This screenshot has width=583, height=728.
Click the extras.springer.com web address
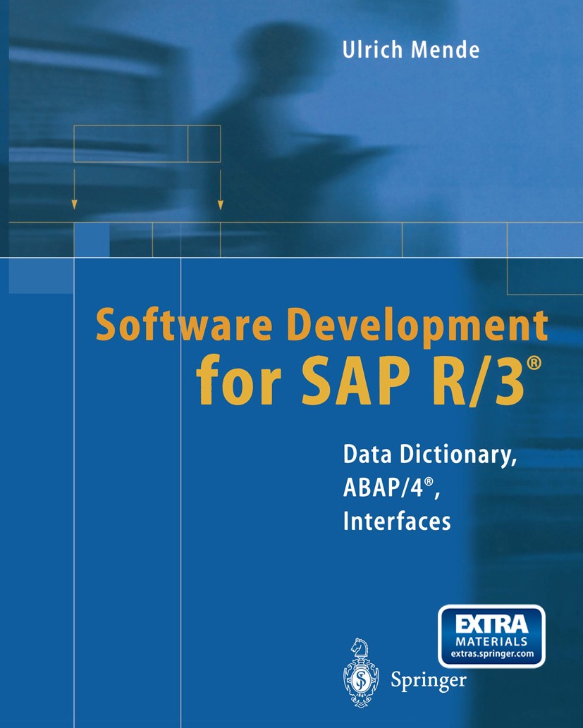click(491, 654)
